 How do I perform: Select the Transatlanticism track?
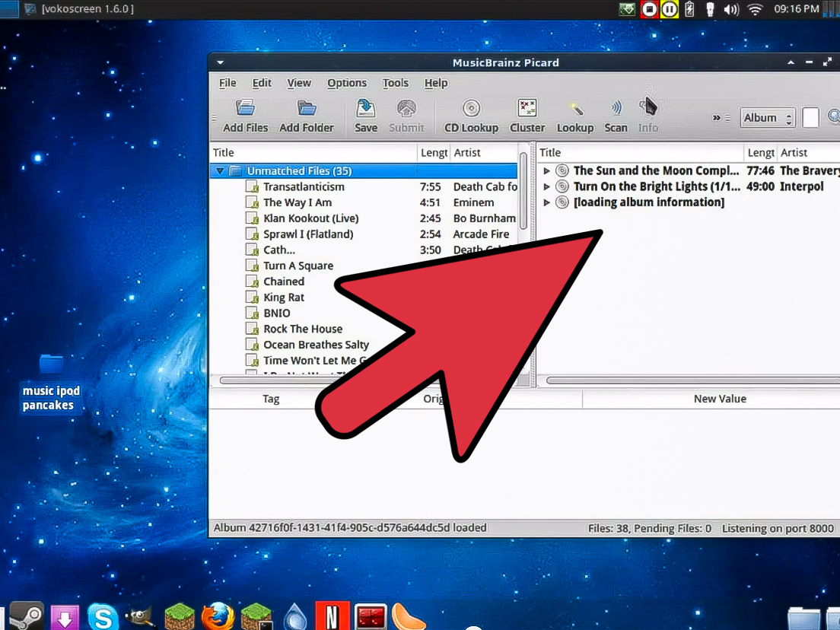(304, 187)
